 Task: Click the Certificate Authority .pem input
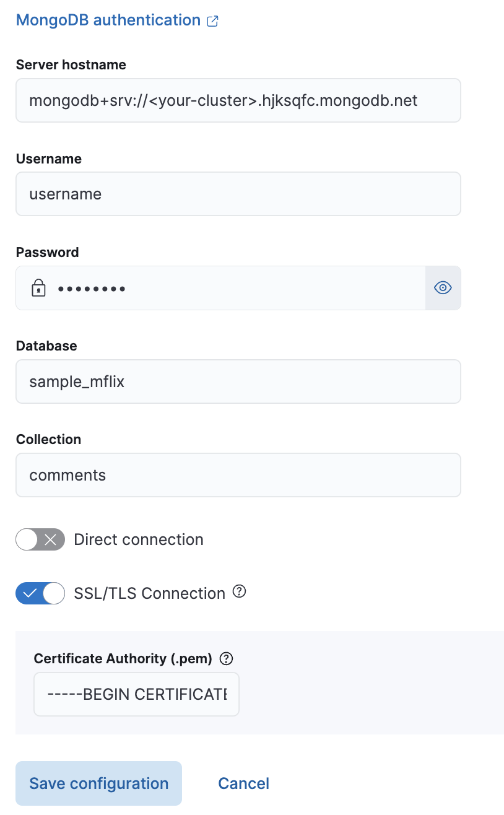[x=136, y=694]
